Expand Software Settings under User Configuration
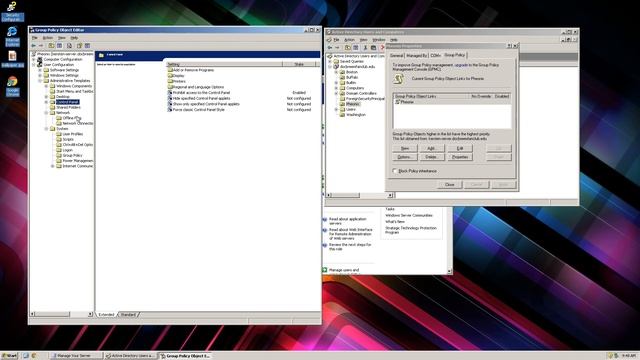640x360 pixels. [40, 70]
